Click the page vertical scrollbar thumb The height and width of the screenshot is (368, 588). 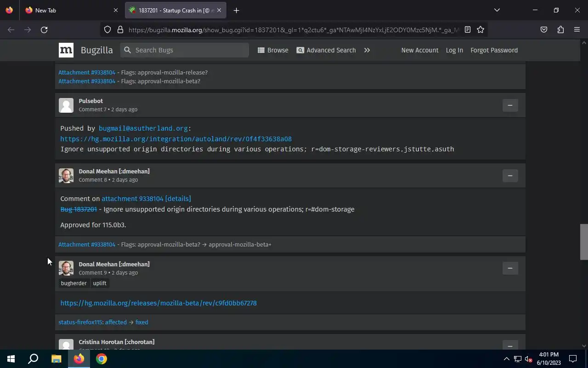(x=584, y=242)
